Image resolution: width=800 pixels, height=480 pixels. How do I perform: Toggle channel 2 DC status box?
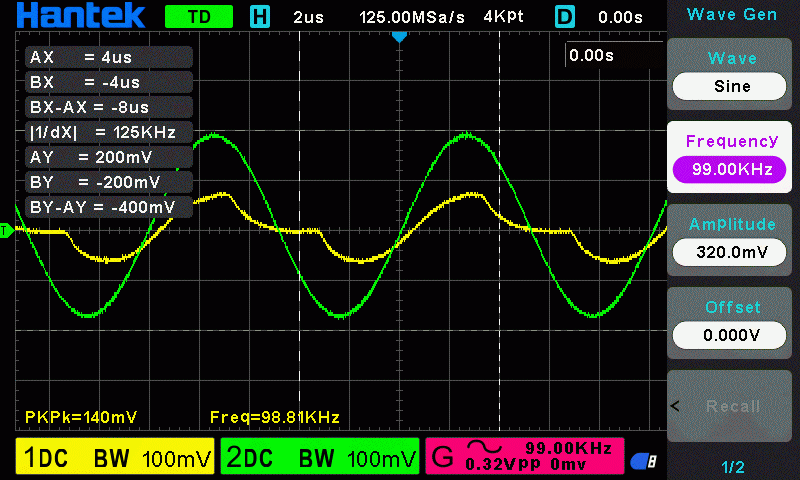coord(320,456)
